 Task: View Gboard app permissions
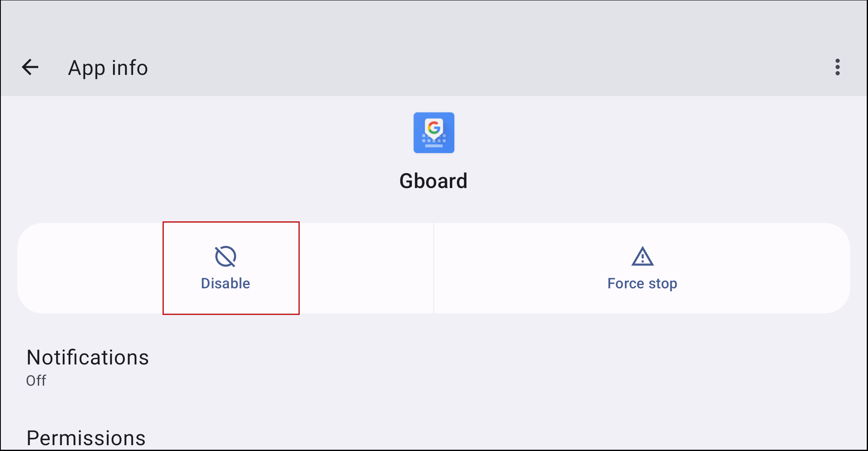point(86,438)
